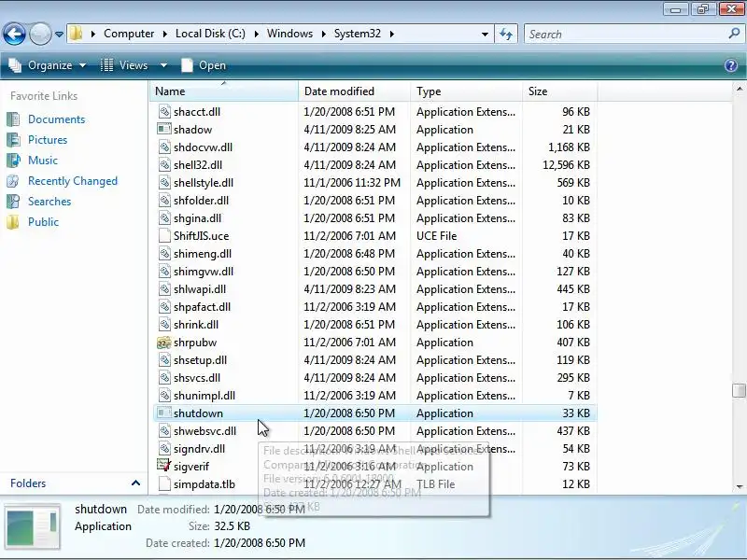747x560 pixels.
Task: Open the Organize dropdown arrow
Action: point(82,65)
